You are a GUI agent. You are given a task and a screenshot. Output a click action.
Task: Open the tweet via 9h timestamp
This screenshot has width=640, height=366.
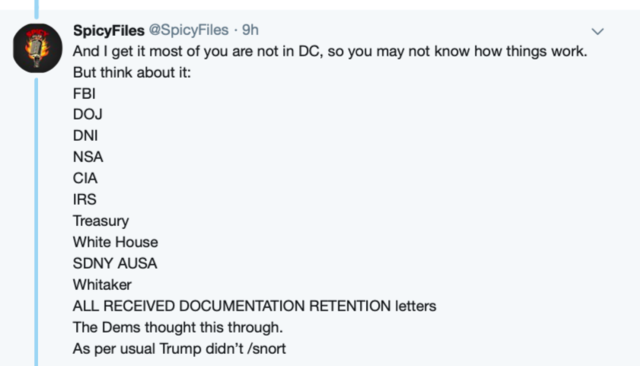(250, 30)
